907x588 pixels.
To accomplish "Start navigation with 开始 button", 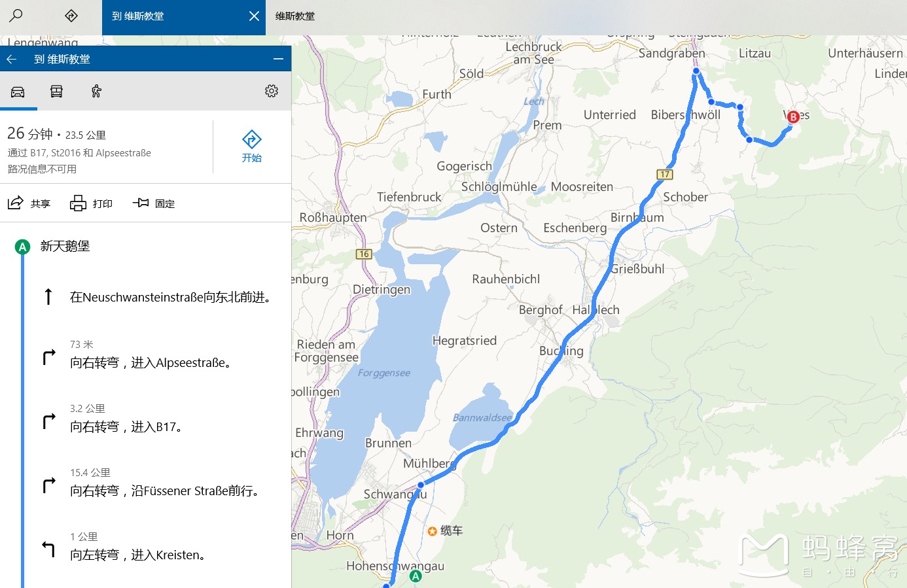I will pyautogui.click(x=252, y=147).
